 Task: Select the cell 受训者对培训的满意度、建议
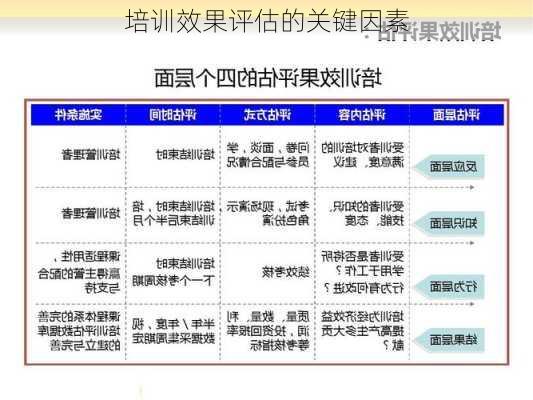(363, 155)
